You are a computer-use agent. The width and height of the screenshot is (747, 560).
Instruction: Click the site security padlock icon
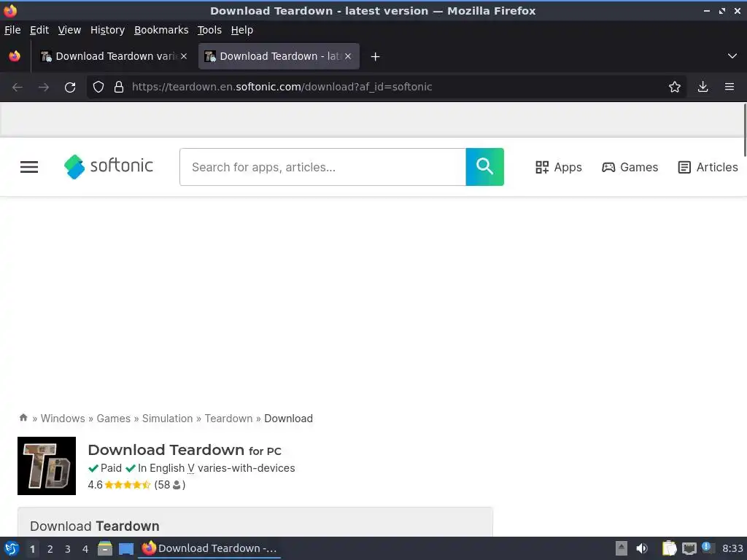pyautogui.click(x=119, y=87)
